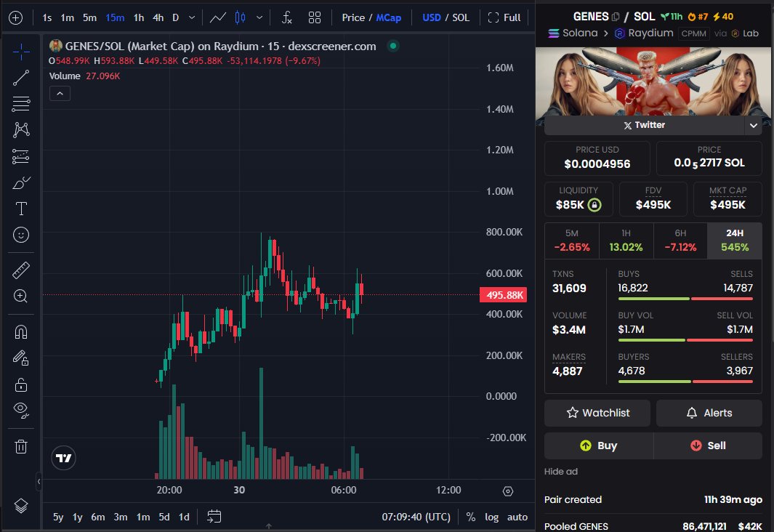774x532 pixels.
Task: Set interval to 1m in top bar
Action: pyautogui.click(x=67, y=17)
